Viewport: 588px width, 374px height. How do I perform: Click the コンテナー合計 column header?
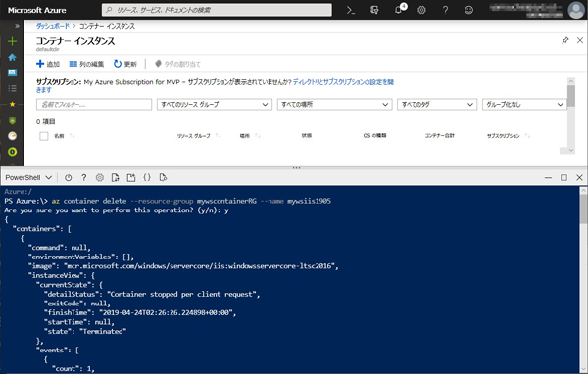[x=439, y=135]
